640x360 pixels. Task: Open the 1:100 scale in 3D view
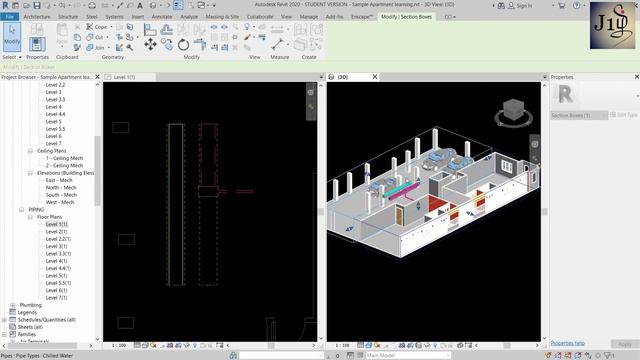(x=342, y=345)
